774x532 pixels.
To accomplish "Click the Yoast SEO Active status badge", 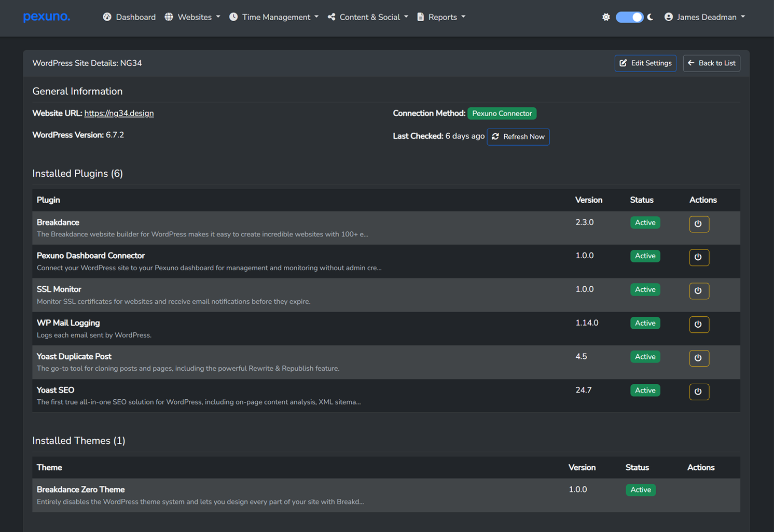I will [645, 390].
